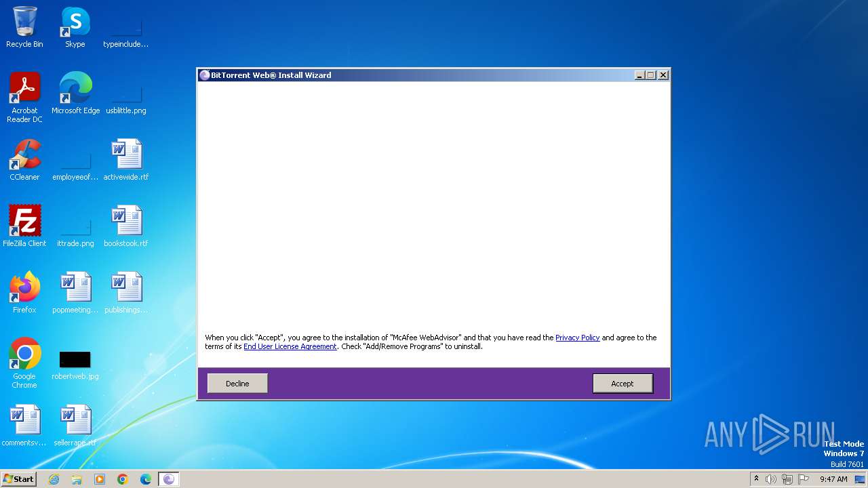Open the Privacy Policy link
Screen dimensions: 868x488
coord(578,338)
